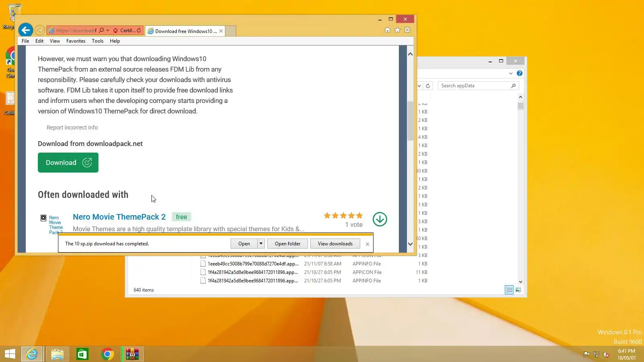Open a new blank tab in IE
Image resolution: width=644 pixels, height=362 pixels.
pyautogui.click(x=231, y=31)
